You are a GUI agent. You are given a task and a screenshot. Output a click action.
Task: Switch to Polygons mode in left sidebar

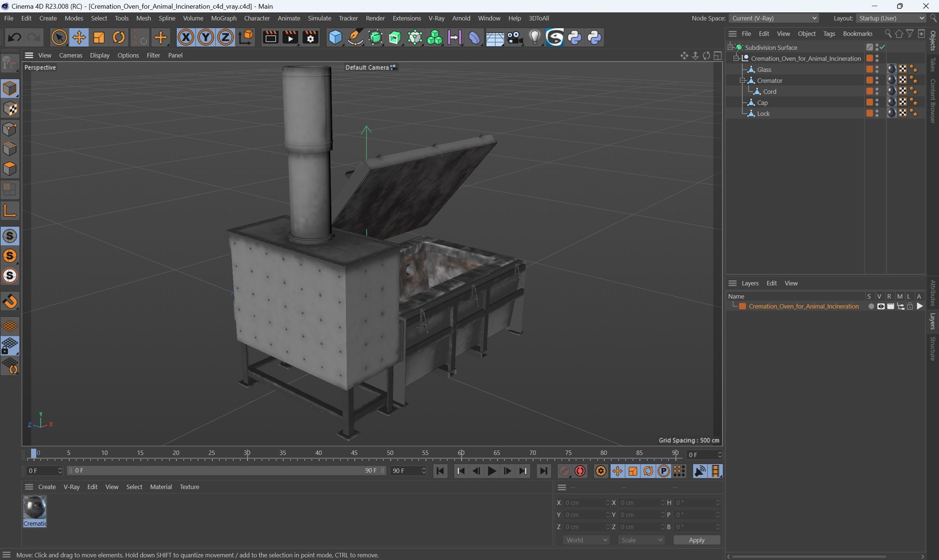tap(10, 169)
